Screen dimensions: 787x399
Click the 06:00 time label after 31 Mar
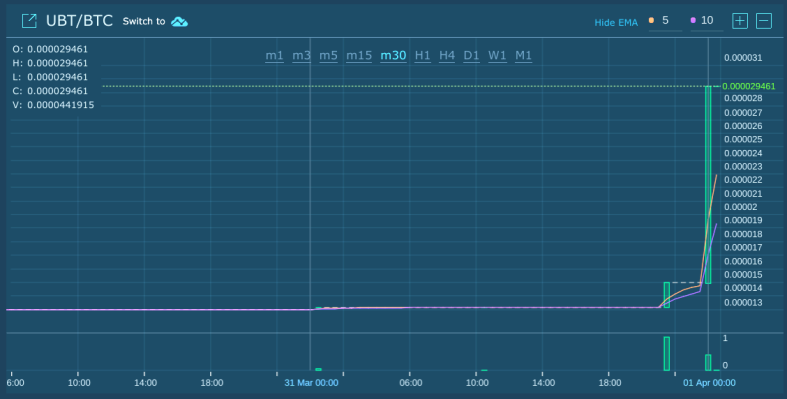pos(411,383)
